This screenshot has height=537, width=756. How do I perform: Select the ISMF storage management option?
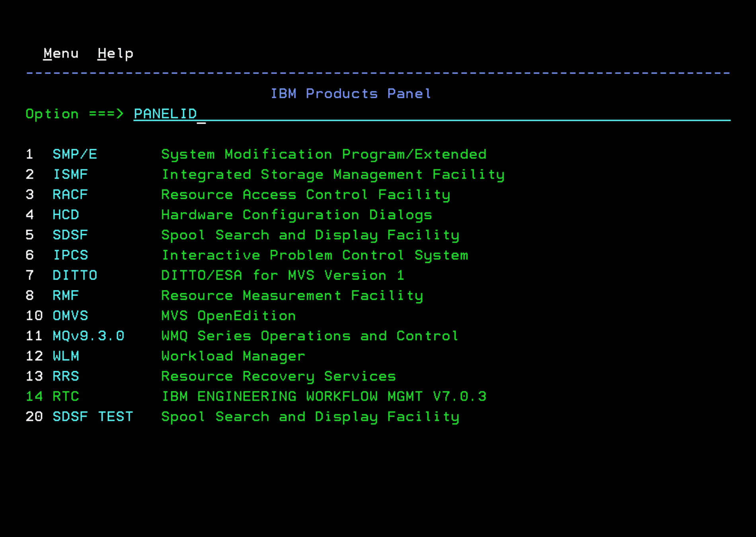70,175
